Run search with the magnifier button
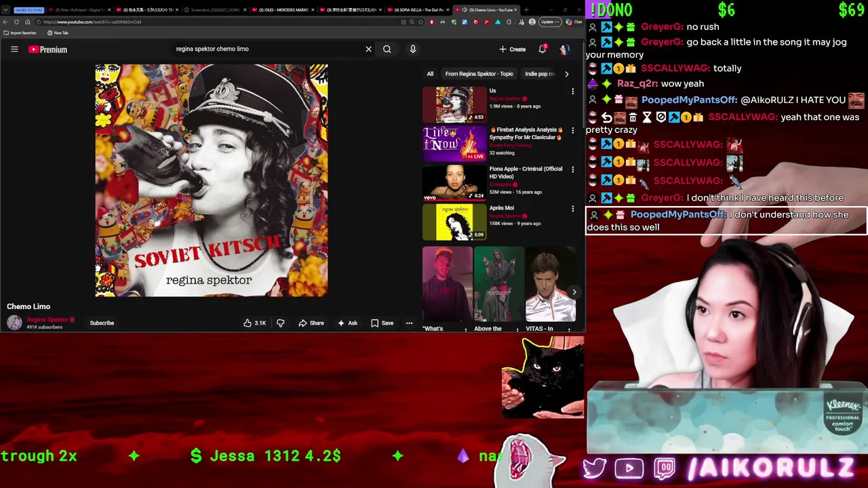The image size is (868, 488). point(387,49)
